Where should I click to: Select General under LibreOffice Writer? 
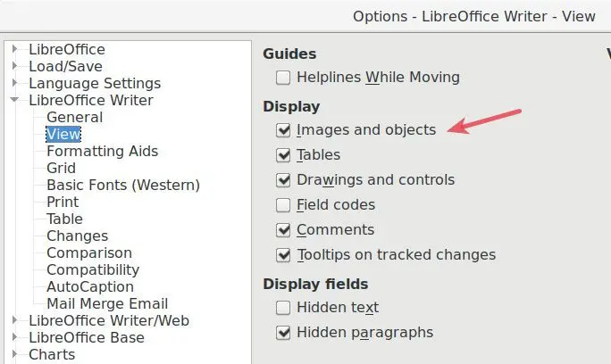point(74,118)
